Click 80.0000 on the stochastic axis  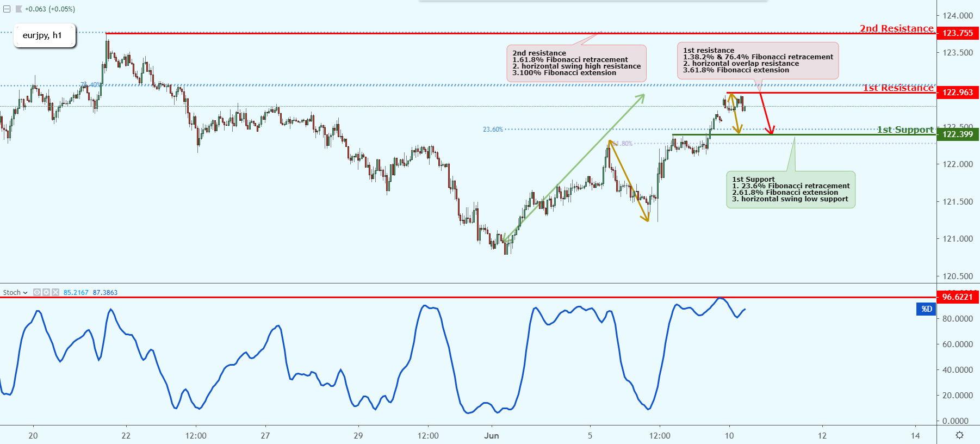(x=958, y=319)
